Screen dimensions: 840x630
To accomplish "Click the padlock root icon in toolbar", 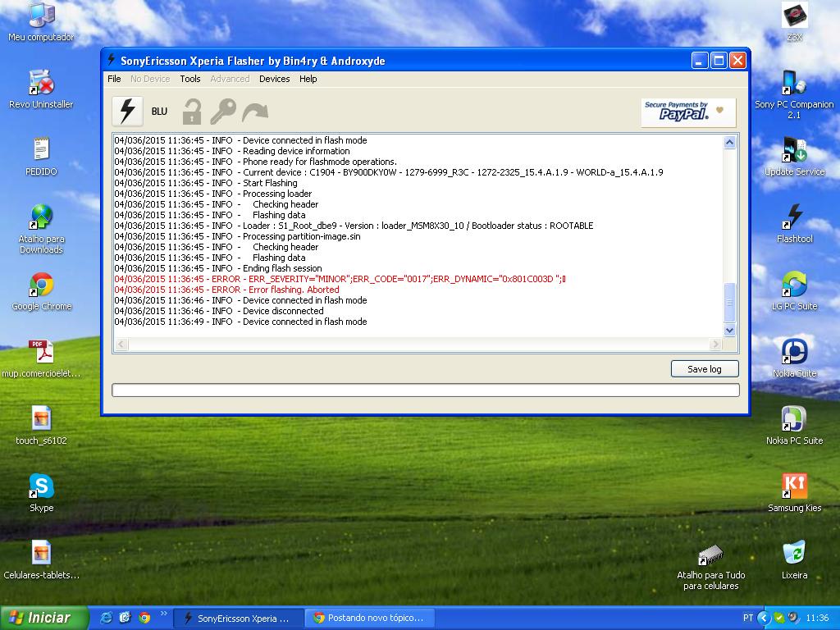I will point(192,112).
